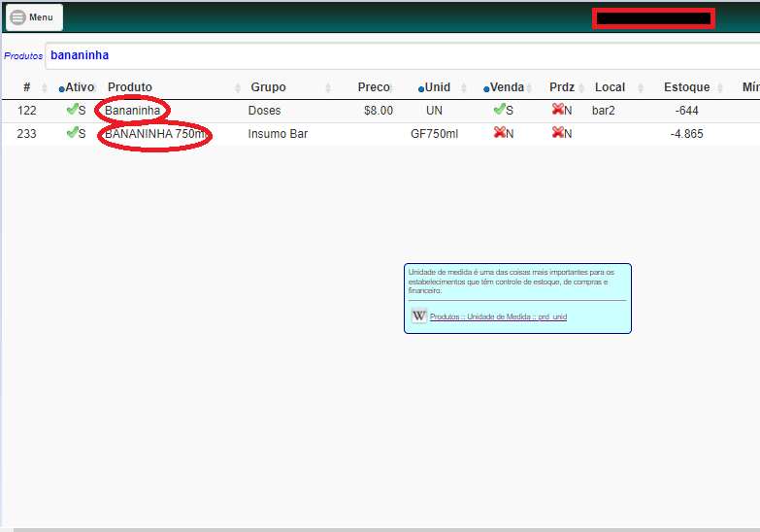This screenshot has width=760, height=532.
Task: Sort by Local column header
Action: click(610, 87)
